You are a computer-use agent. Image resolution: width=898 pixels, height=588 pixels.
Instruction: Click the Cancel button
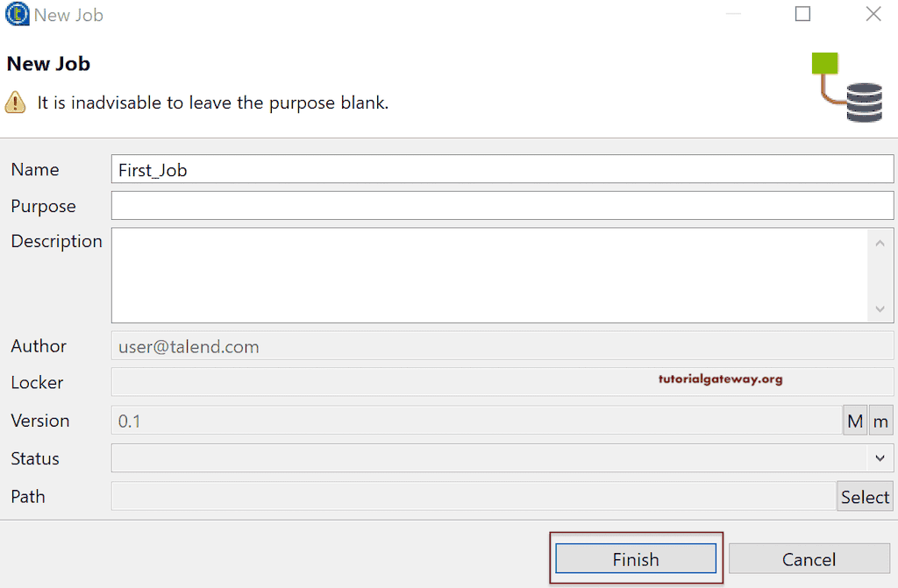point(808,559)
